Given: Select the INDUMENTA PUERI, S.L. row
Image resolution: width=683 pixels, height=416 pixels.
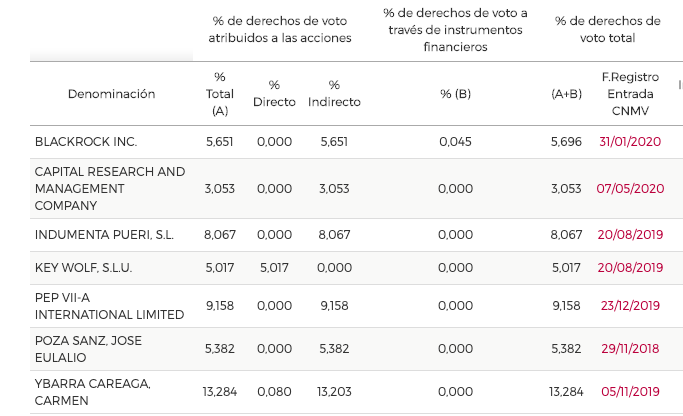Looking at the screenshot, I should pyautogui.click(x=104, y=234).
